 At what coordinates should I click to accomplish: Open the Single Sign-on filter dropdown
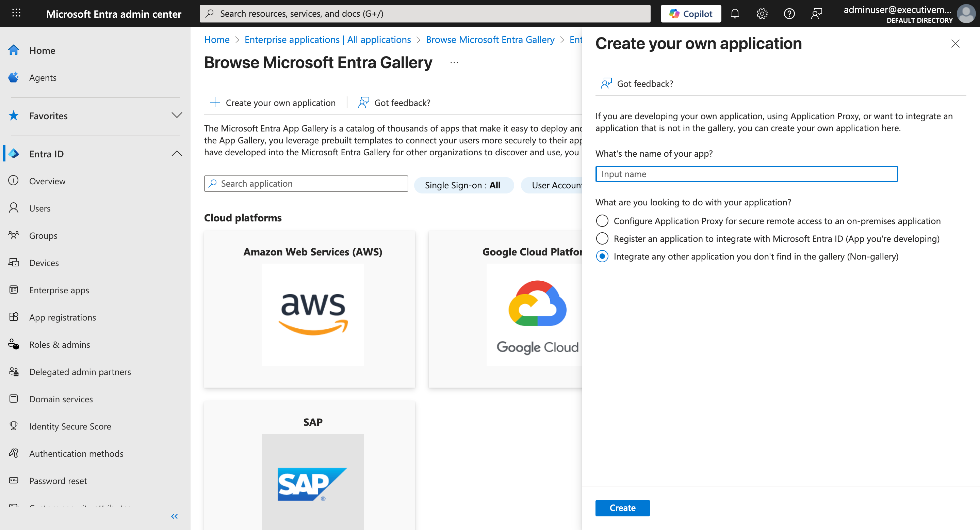pos(463,185)
